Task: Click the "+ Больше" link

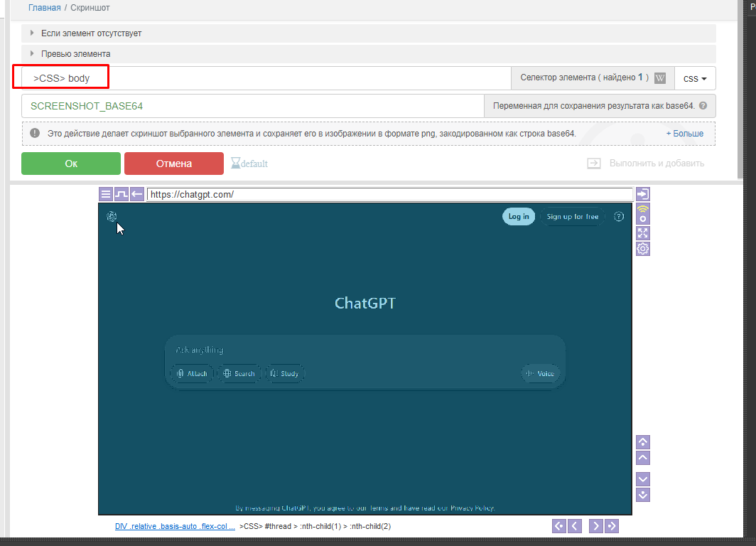Action: pyautogui.click(x=684, y=134)
